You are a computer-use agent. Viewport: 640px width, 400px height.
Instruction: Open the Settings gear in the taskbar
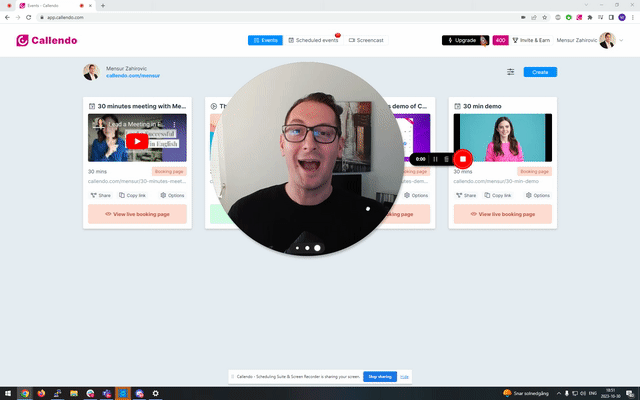(156, 393)
